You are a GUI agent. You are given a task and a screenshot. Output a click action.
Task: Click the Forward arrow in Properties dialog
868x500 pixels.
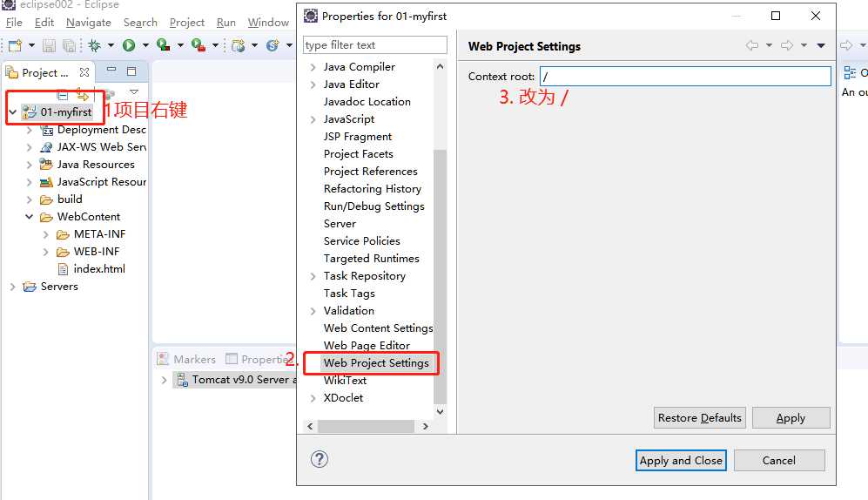(x=787, y=45)
